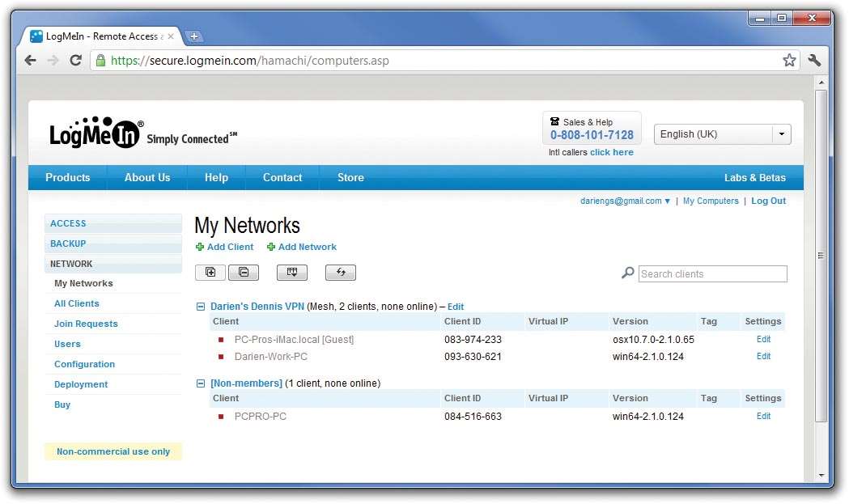Screen dimensions: 849x504
Task: Open the English (UK) language dropdown
Action: coord(722,134)
